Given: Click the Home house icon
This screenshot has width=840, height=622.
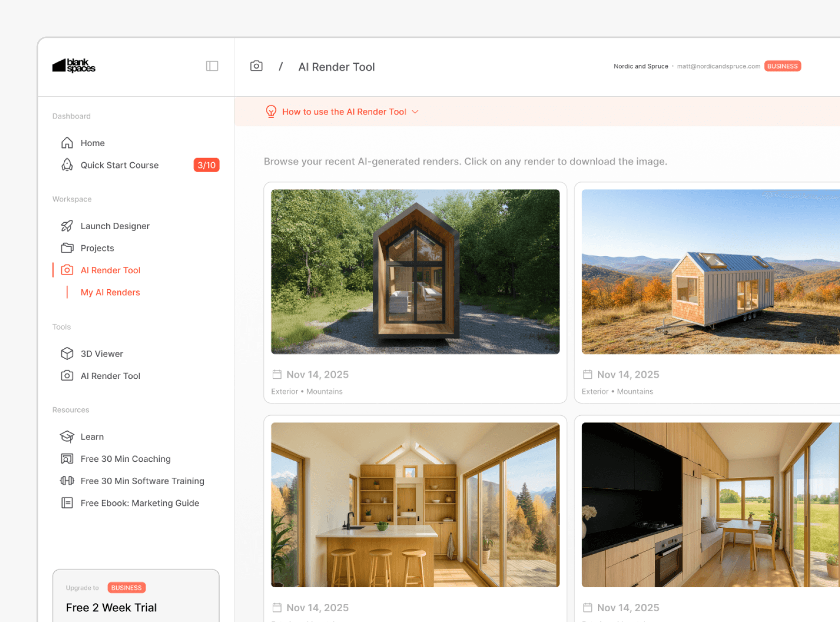Looking at the screenshot, I should click(67, 143).
